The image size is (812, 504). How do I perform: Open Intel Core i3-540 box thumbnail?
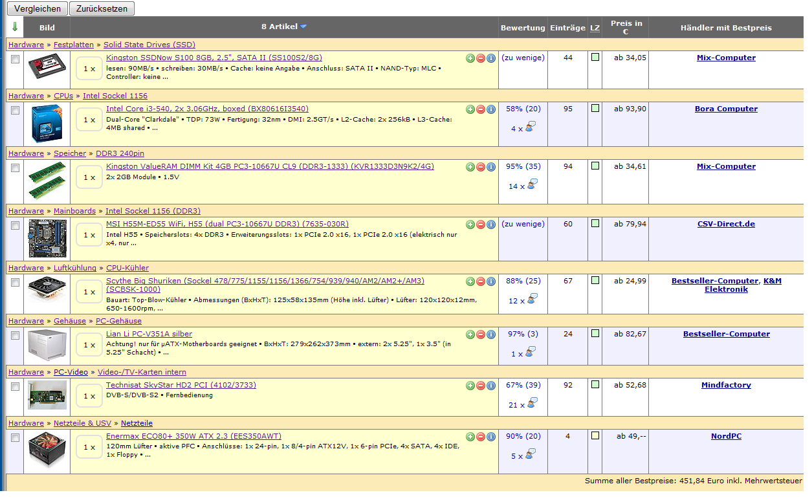(x=47, y=124)
